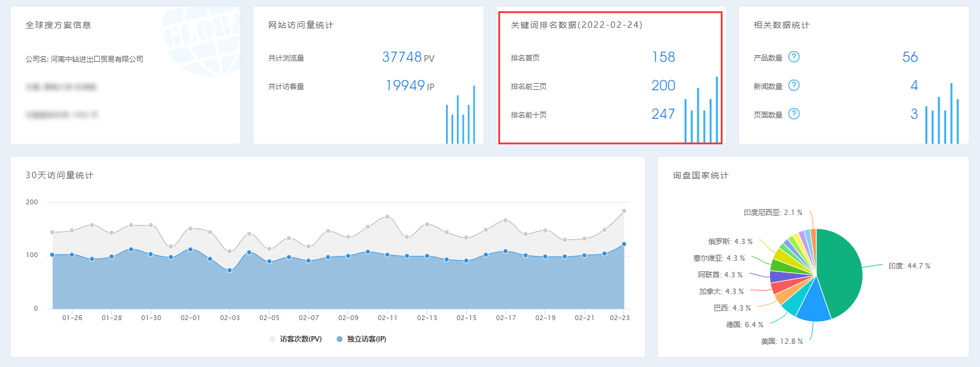Click the globe logo in 全球搜方案信息 card
980x367 pixels.
[x=202, y=39]
